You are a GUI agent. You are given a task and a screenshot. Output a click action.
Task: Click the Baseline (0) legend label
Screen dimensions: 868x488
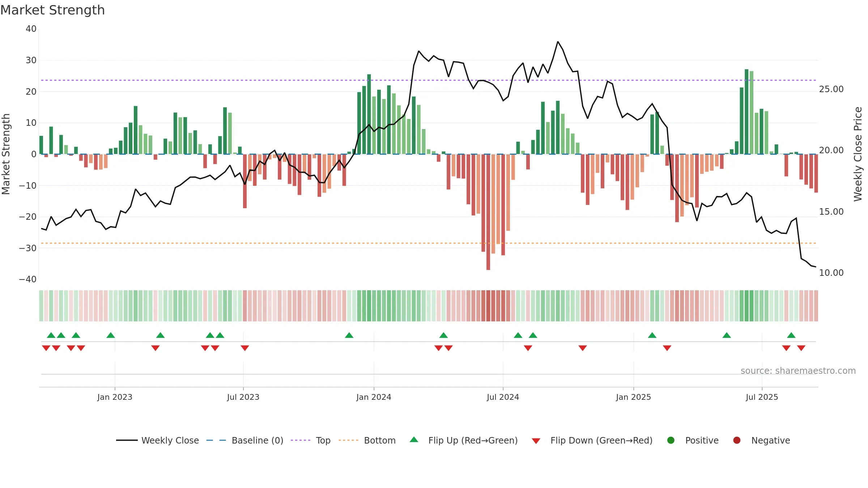click(258, 440)
